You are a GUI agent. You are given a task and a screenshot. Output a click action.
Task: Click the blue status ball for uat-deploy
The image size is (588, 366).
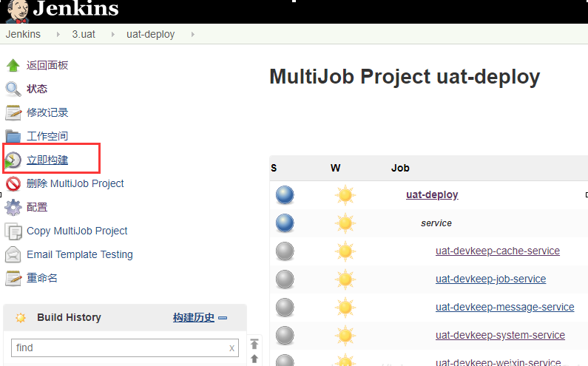(x=285, y=195)
